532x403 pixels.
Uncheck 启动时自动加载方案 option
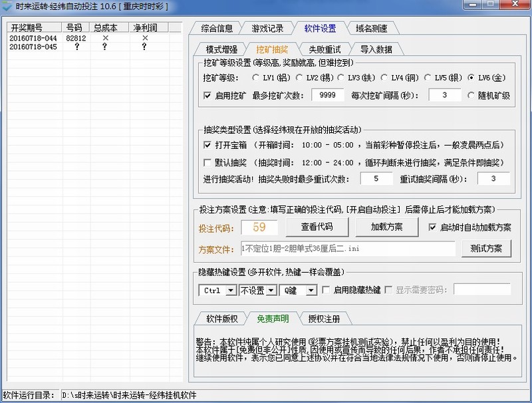[x=433, y=227]
